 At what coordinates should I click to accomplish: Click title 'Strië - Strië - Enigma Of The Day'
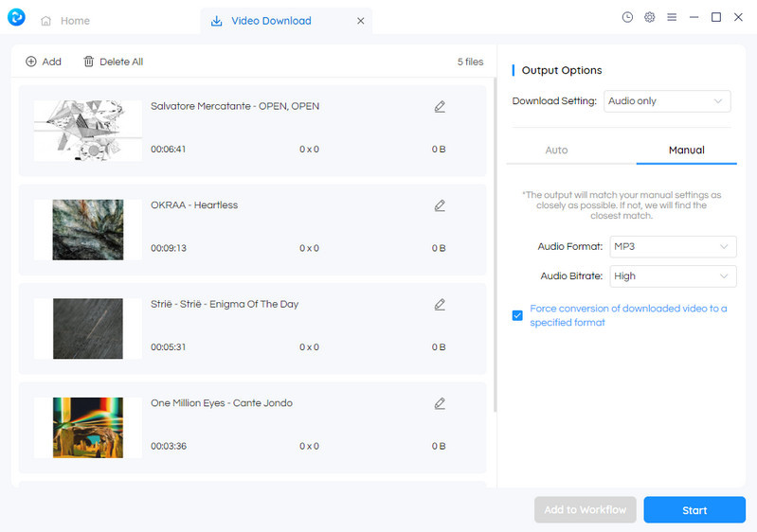(x=225, y=304)
